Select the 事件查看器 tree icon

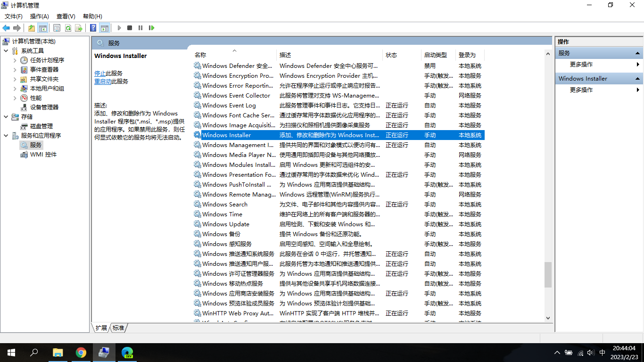[24, 70]
